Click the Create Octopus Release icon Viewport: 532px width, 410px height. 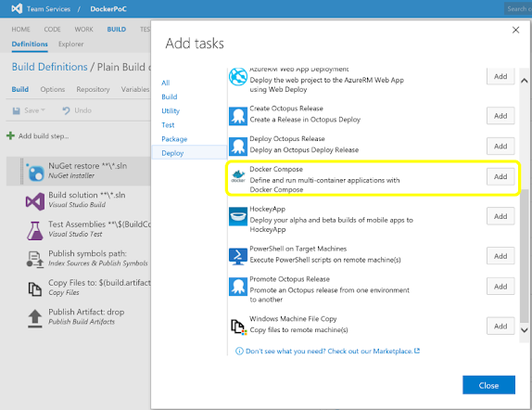[x=238, y=116]
